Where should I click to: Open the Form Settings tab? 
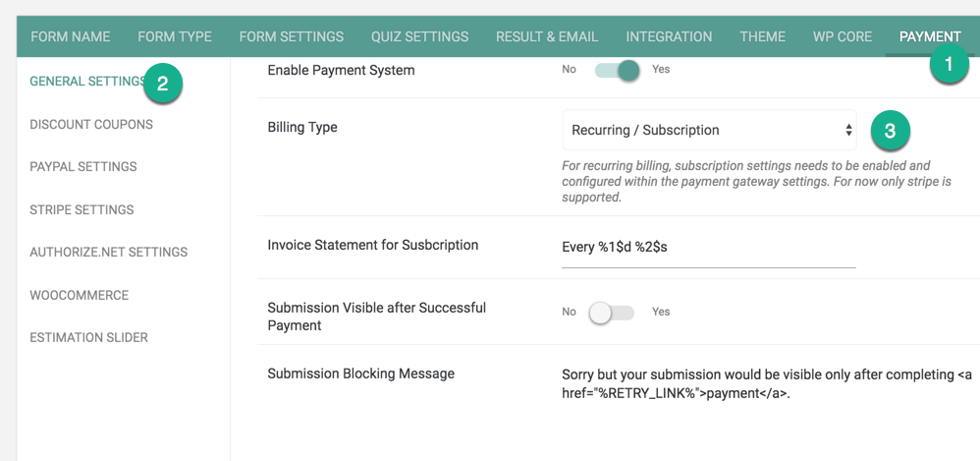(292, 36)
